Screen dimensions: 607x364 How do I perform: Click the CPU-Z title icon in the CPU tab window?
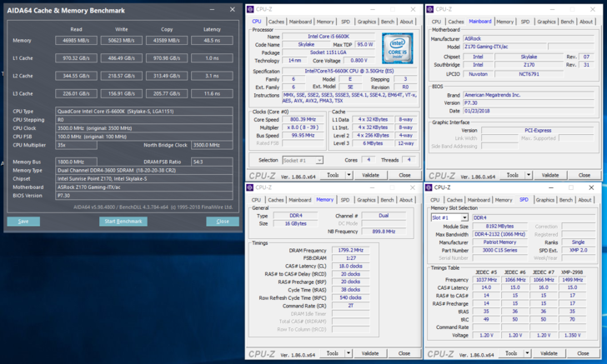pyautogui.click(x=251, y=10)
